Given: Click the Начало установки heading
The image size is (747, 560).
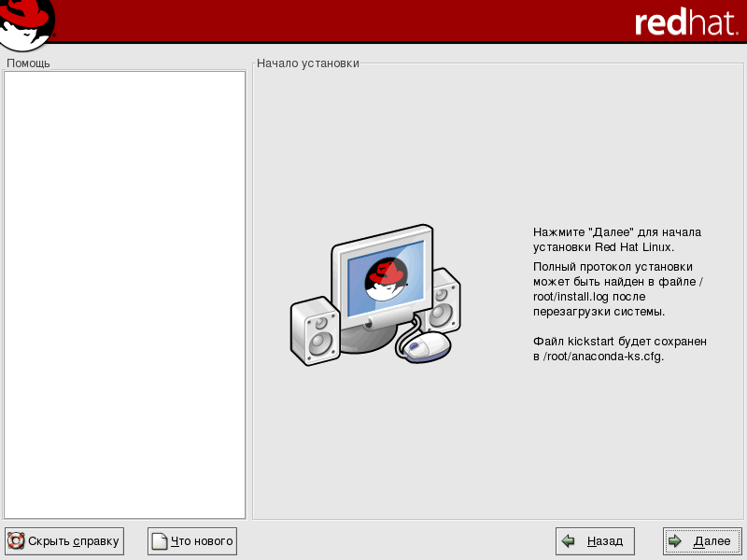Looking at the screenshot, I should (x=308, y=63).
